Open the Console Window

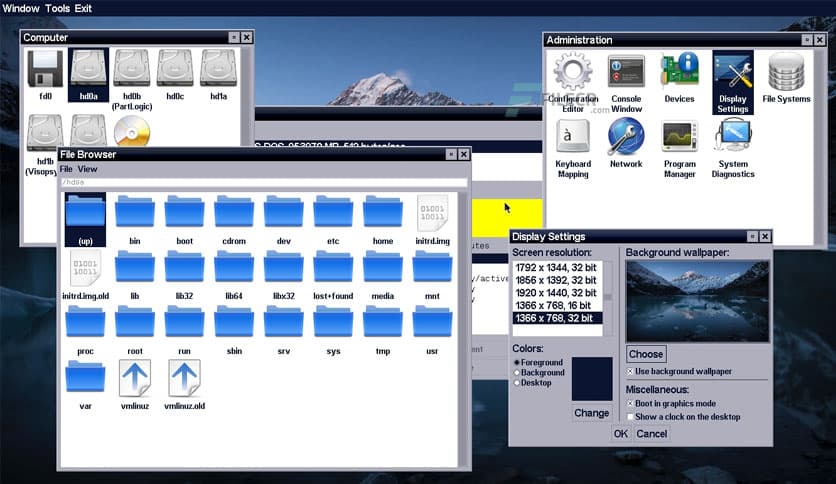click(626, 83)
